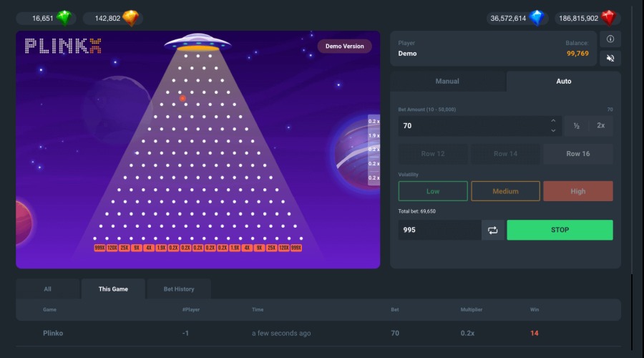644x358 pixels.
Task: Click the auto-bet repeat loop icon
Action: tap(493, 230)
